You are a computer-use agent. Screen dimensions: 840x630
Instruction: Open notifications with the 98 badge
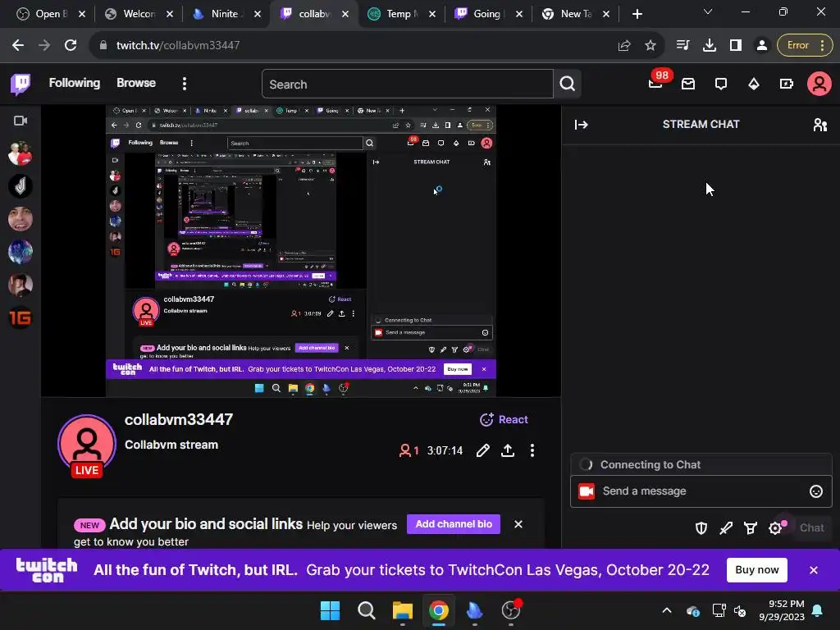pyautogui.click(x=656, y=83)
